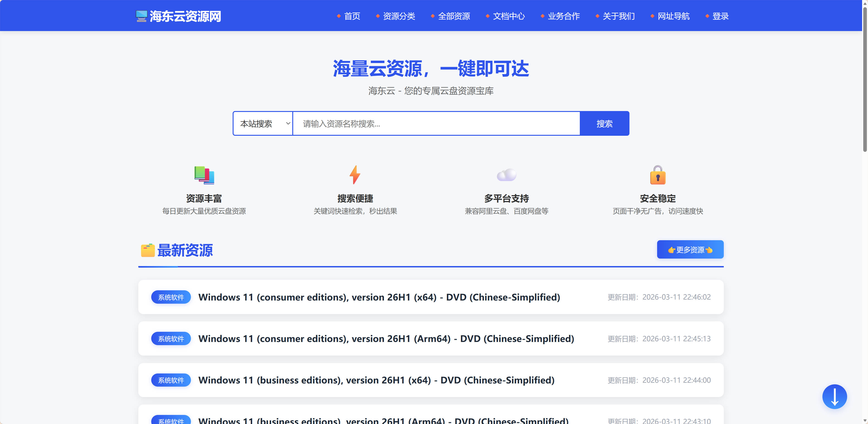
Task: Click the 更多资源 button
Action: (x=690, y=250)
